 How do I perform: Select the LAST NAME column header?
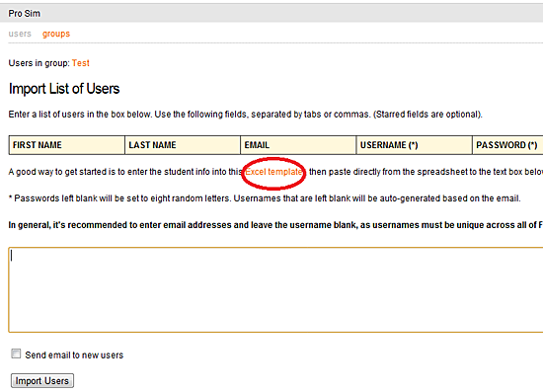click(183, 145)
